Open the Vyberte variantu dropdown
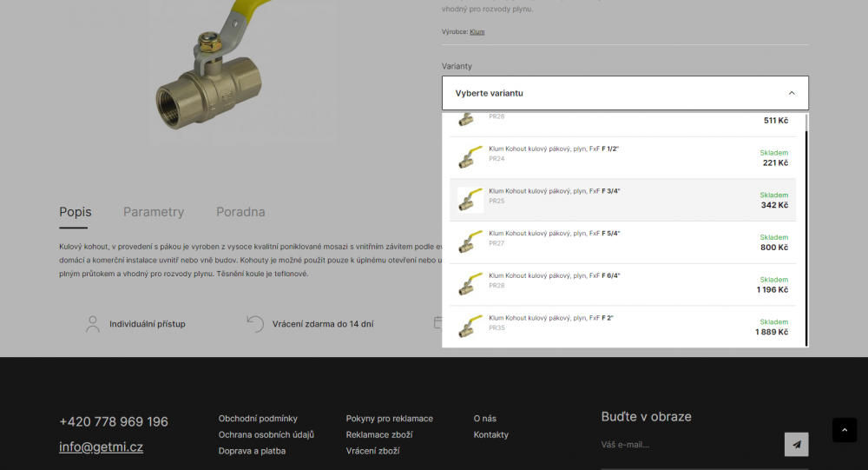 point(625,93)
